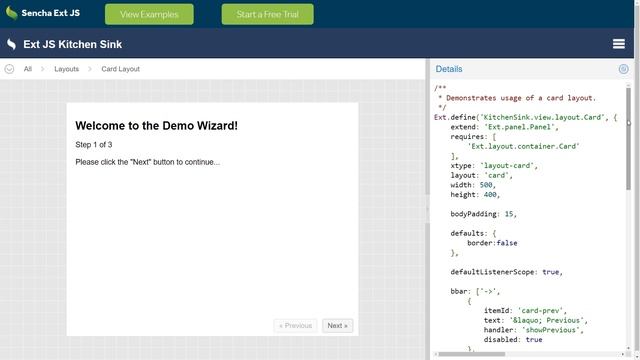Image resolution: width=640 pixels, height=360 pixels.
Task: Click the Details code vertical scrollbar thumb
Action: (628, 139)
